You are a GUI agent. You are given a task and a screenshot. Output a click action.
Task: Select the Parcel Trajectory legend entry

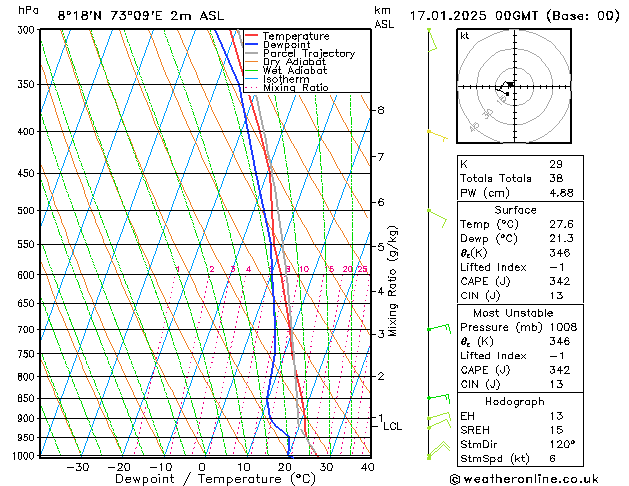[x=300, y=53]
